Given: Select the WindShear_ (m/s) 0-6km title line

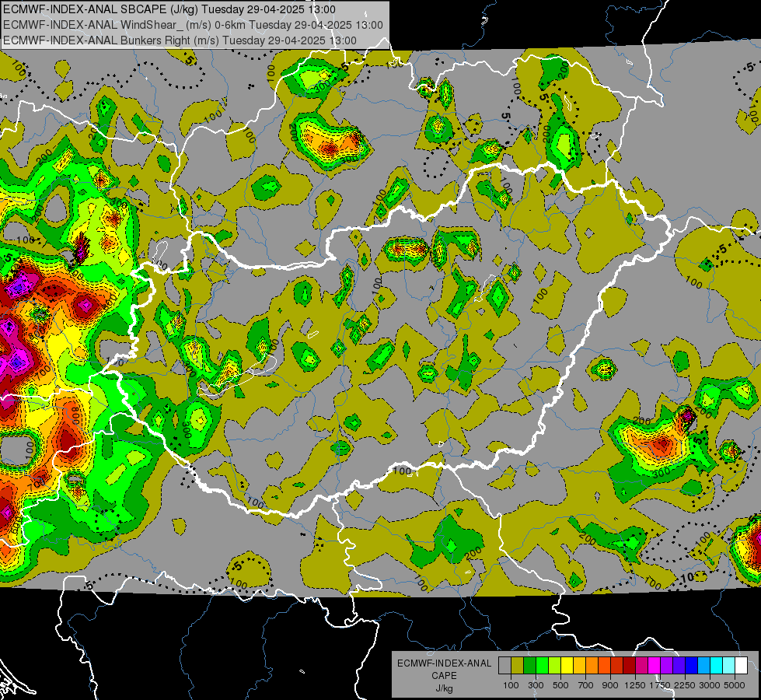Looking at the screenshot, I should pos(193,25).
